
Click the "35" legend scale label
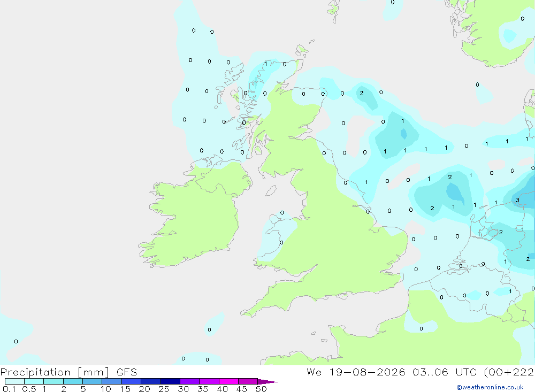203,389
